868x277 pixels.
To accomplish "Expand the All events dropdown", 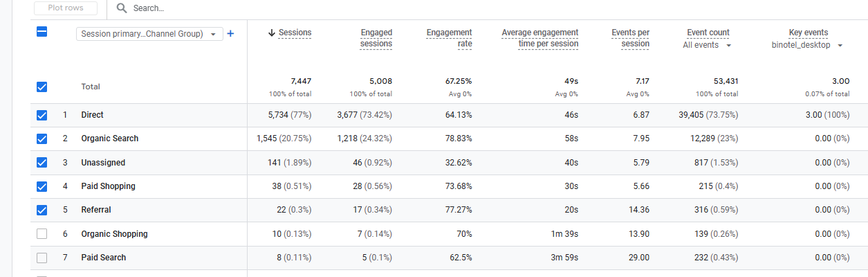I will click(707, 45).
